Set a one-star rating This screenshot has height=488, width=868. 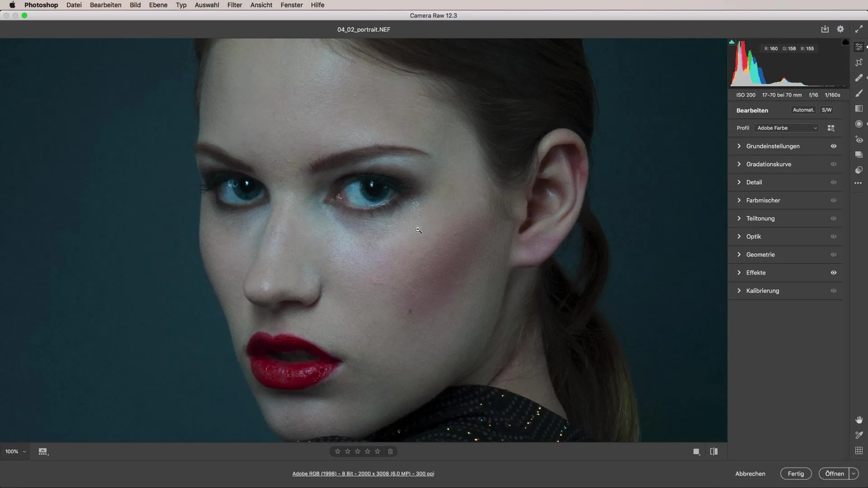tap(338, 451)
